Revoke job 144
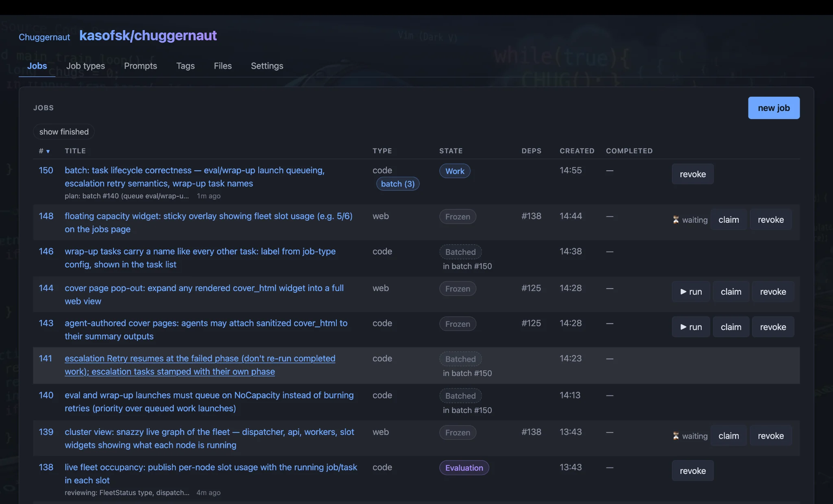This screenshot has height=504, width=833. (x=773, y=292)
